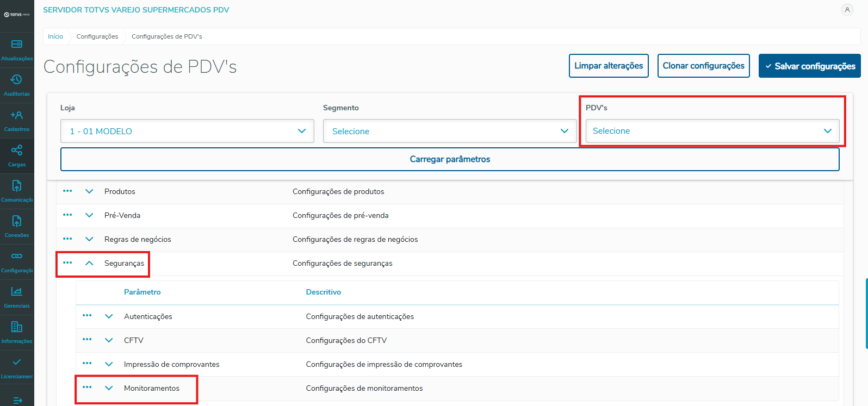Viewport: 868px width, 406px height.
Task: Click Início in the breadcrumb
Action: tap(55, 36)
